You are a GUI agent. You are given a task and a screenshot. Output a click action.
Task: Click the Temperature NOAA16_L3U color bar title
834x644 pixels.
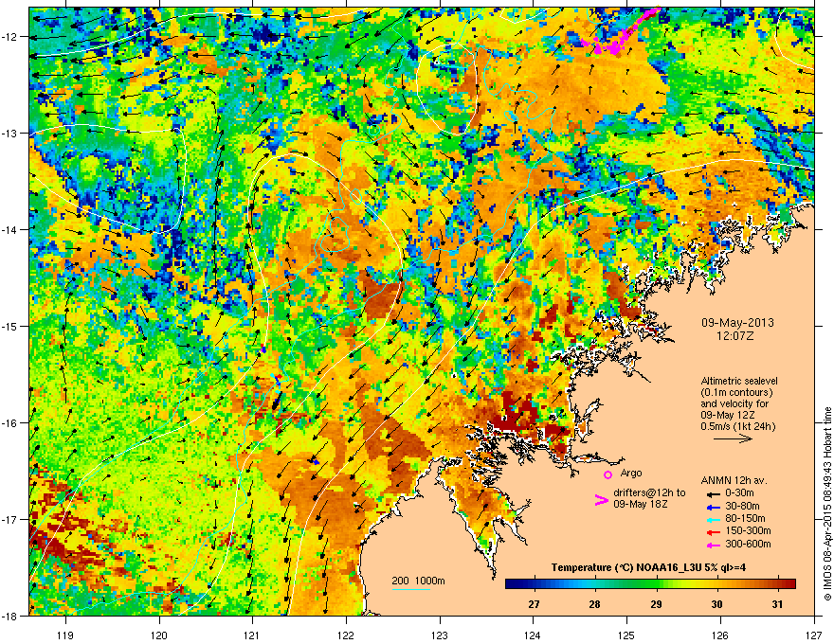click(x=648, y=567)
